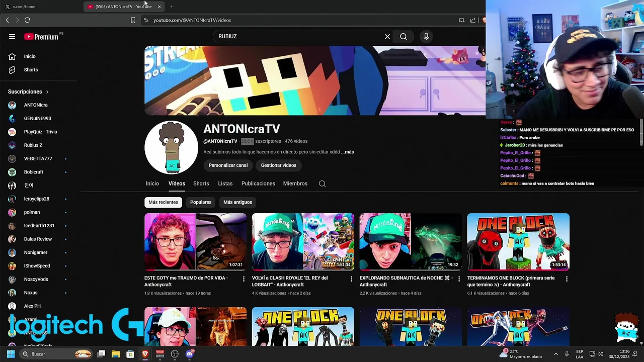Open the Miembros channel tab
This screenshot has height=362, width=644.
[295, 184]
